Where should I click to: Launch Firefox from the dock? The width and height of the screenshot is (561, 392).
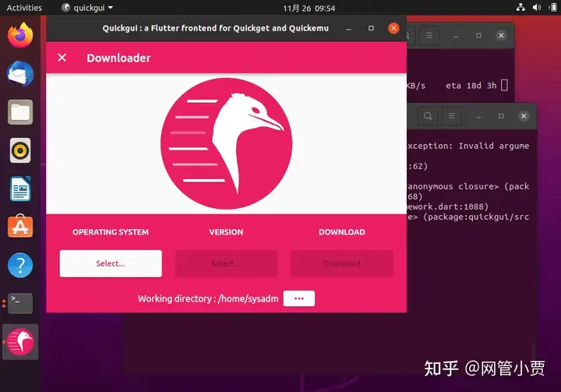20,35
